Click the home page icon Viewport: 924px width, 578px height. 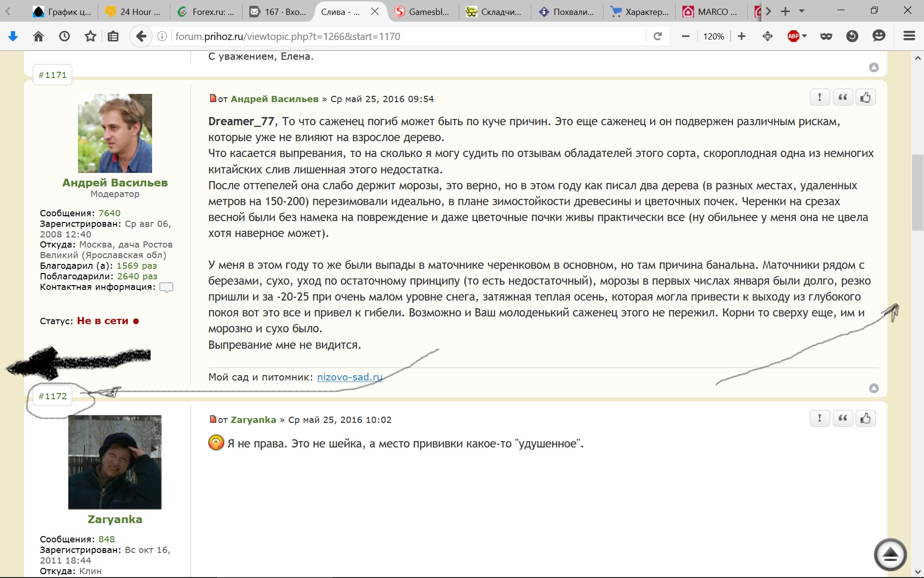click(38, 36)
